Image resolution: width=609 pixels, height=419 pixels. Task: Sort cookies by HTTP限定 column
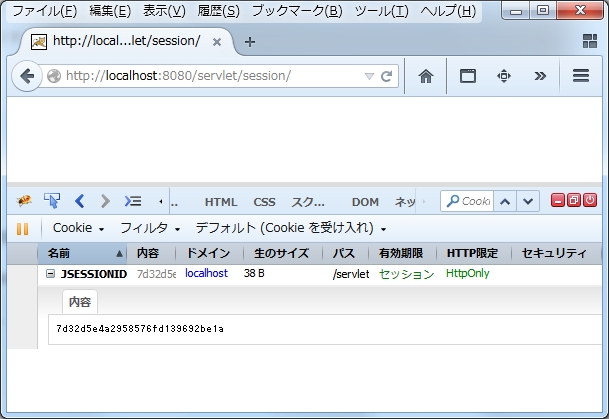474,254
